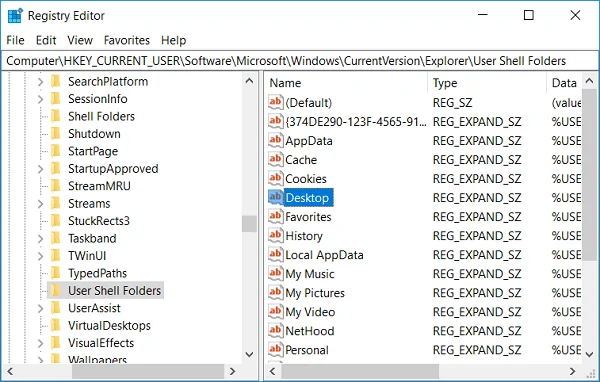Image resolution: width=600 pixels, height=382 pixels.
Task: Click the folder icon of StartPage key
Action: tap(56, 151)
